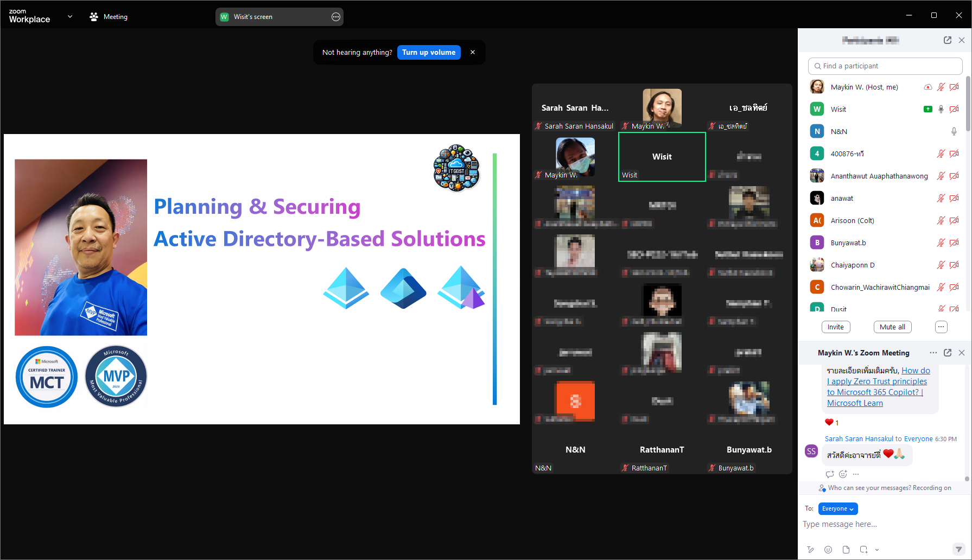972x560 pixels.
Task: Click the SS avatar in chat
Action: (x=811, y=451)
